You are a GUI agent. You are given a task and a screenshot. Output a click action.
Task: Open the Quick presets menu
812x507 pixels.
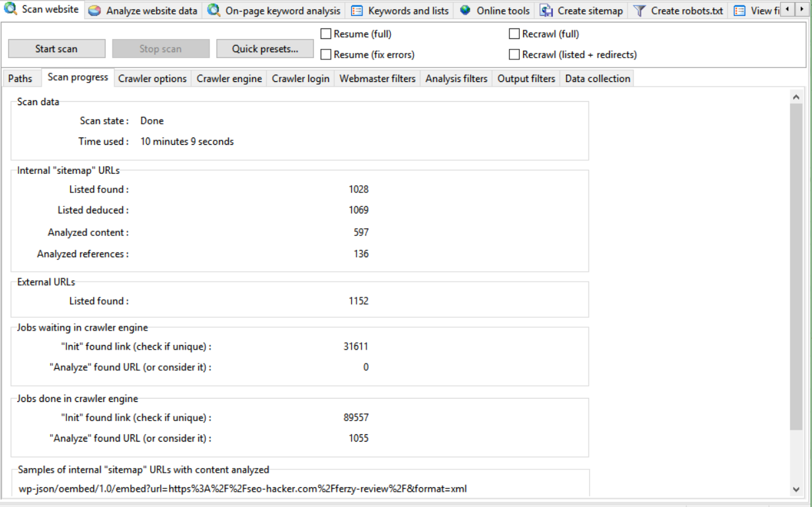[264, 49]
